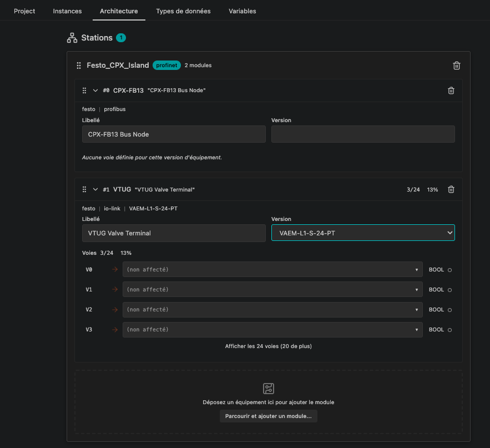This screenshot has width=490, height=448.
Task: Click the V1 BOOL status circle
Action: (449, 290)
